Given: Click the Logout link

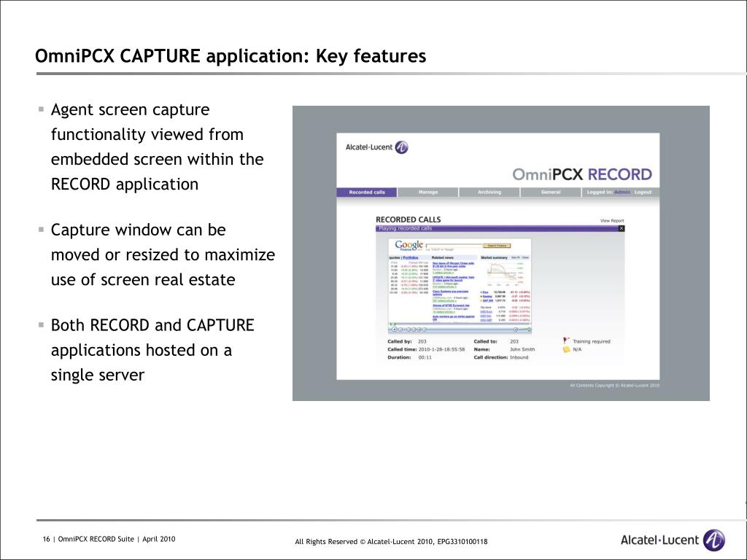Looking at the screenshot, I should pos(643,192).
